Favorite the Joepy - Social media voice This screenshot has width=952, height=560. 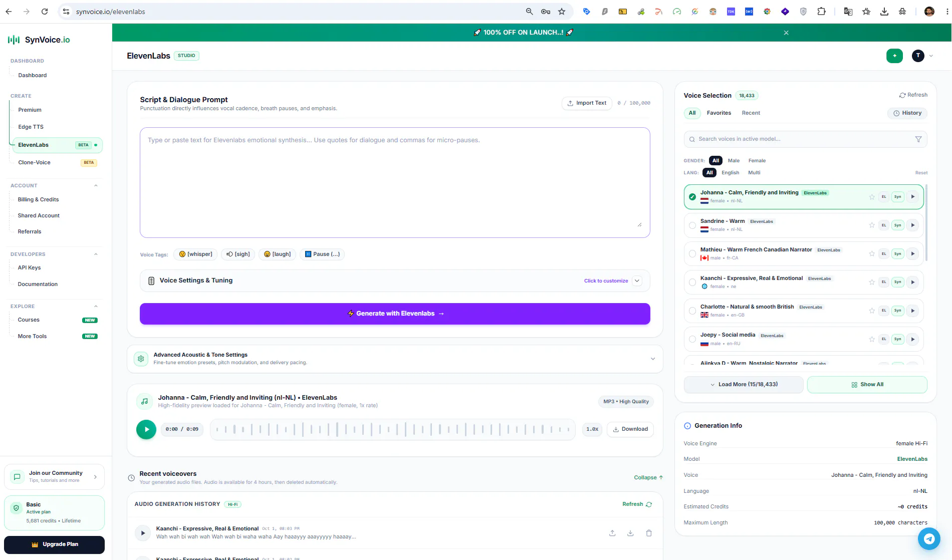click(872, 339)
